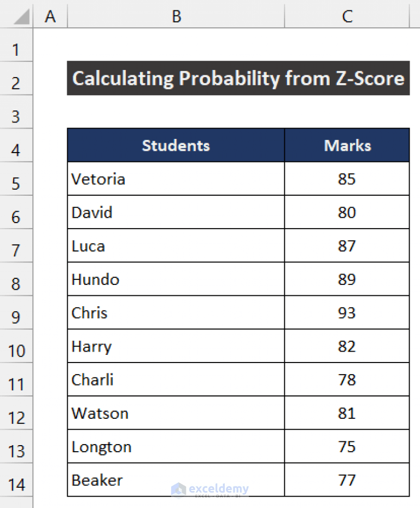
Task: Select the Marks header cell
Action: pyautogui.click(x=347, y=145)
